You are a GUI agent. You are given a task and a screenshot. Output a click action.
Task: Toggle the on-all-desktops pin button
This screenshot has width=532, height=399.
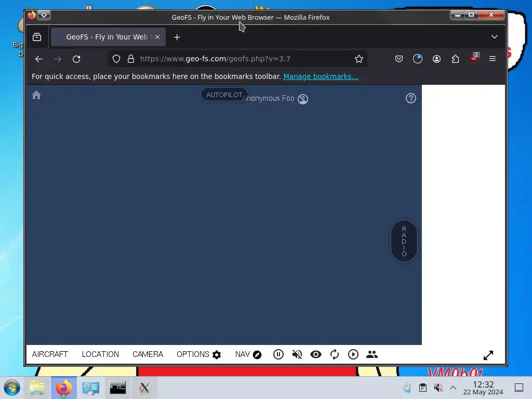tap(44, 15)
